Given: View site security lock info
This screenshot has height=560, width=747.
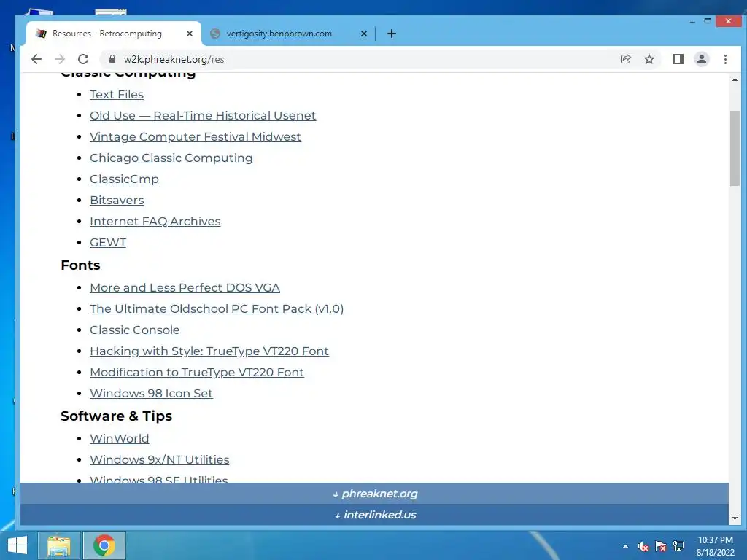Looking at the screenshot, I should 112,59.
